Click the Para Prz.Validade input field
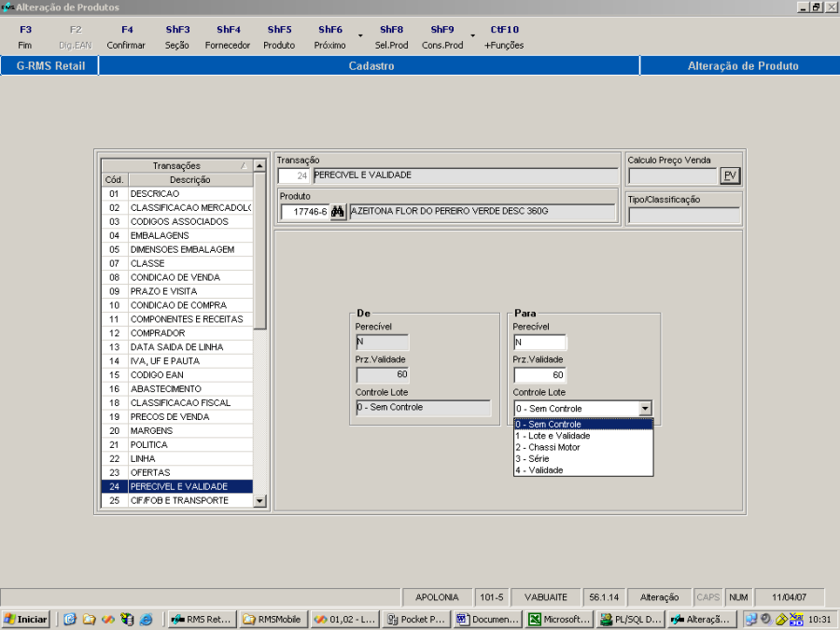840x630 pixels. pyautogui.click(x=539, y=375)
